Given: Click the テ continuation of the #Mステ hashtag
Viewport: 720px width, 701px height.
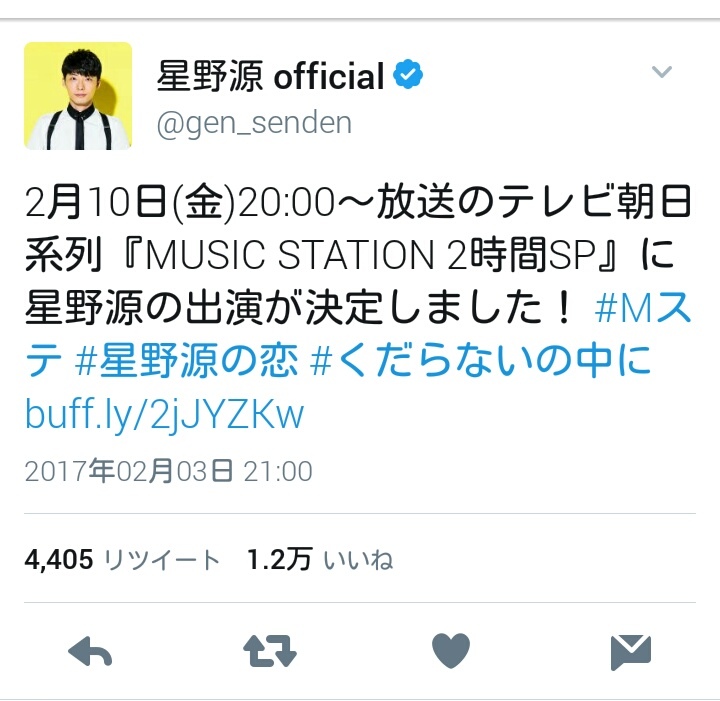Looking at the screenshot, I should click(x=44, y=360).
